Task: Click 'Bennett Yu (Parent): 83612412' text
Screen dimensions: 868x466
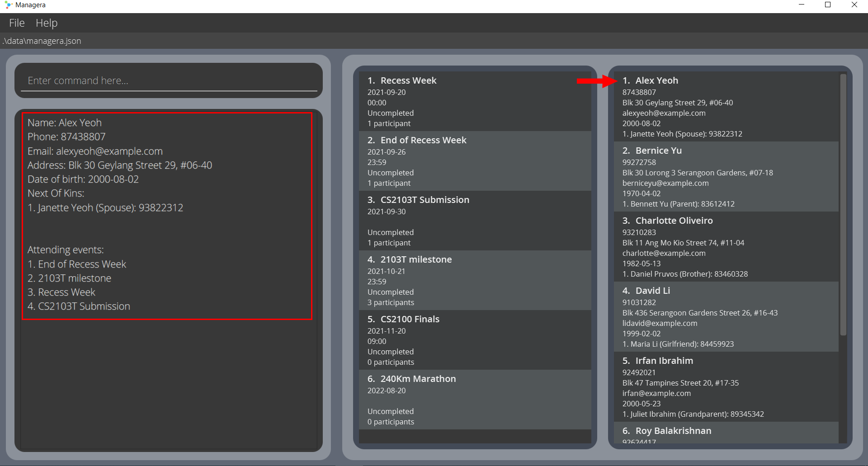Action: pyautogui.click(x=683, y=204)
